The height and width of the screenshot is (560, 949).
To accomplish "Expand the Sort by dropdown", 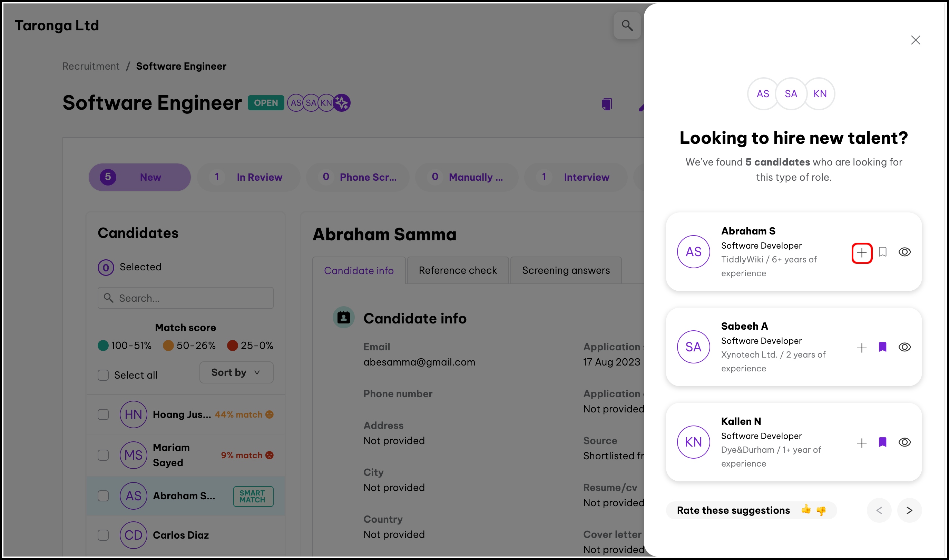I will [236, 372].
